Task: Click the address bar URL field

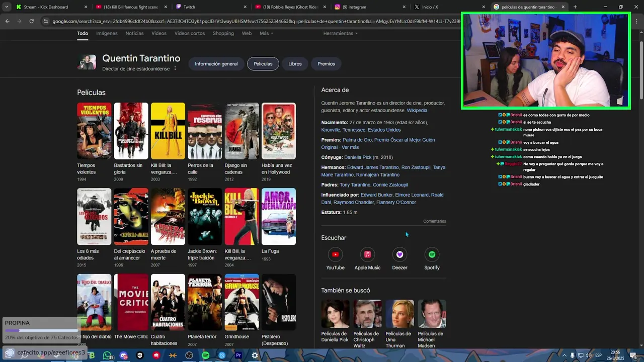Action: click(x=252, y=21)
